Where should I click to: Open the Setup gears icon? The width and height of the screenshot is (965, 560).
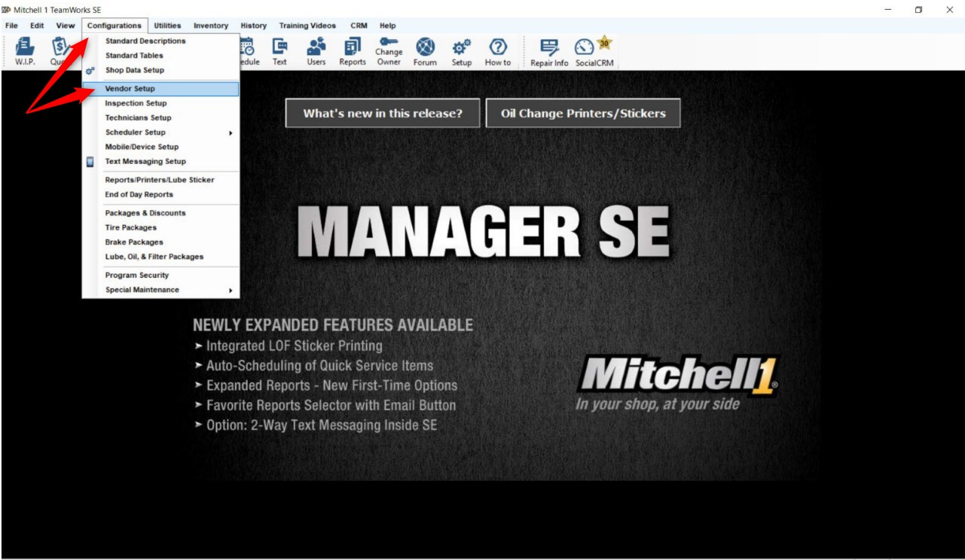[462, 52]
